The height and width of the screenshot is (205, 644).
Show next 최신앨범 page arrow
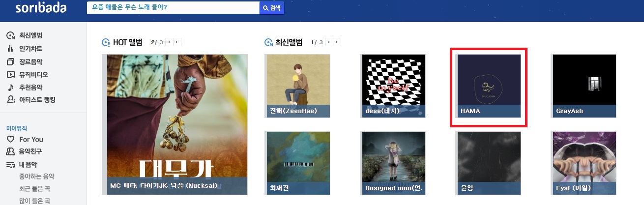click(337, 42)
